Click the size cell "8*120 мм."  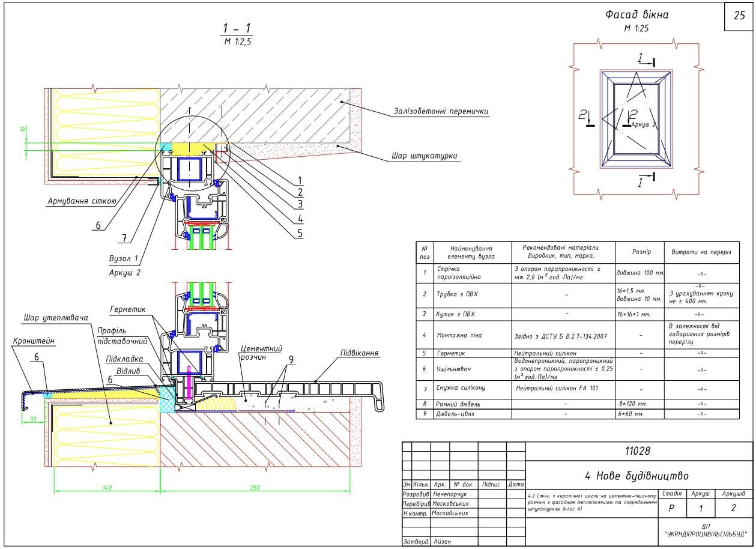[640, 404]
